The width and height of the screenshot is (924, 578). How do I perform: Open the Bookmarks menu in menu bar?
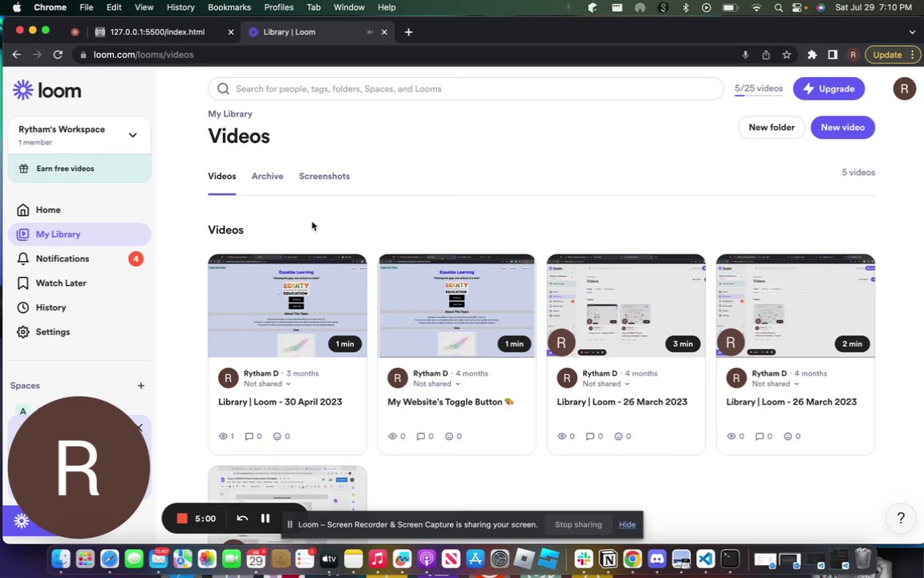(x=229, y=7)
